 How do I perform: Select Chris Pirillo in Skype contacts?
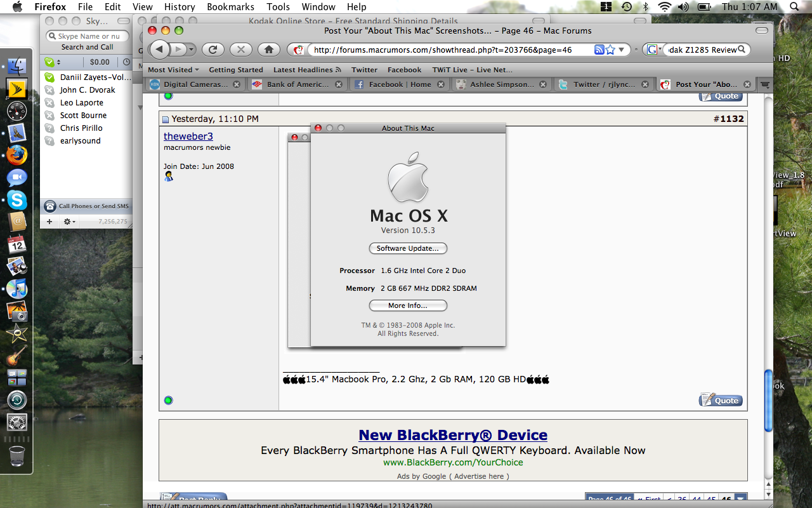coord(87,128)
